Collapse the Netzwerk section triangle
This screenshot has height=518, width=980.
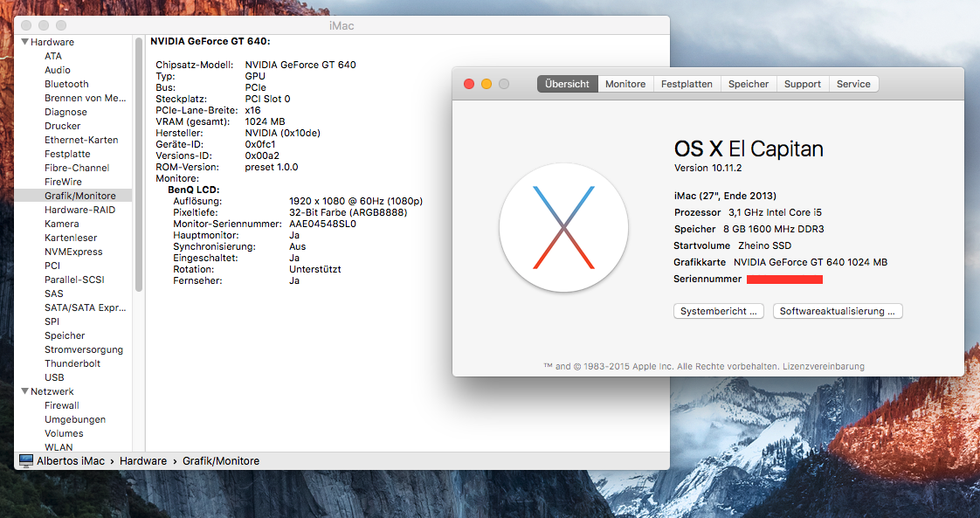[24, 391]
